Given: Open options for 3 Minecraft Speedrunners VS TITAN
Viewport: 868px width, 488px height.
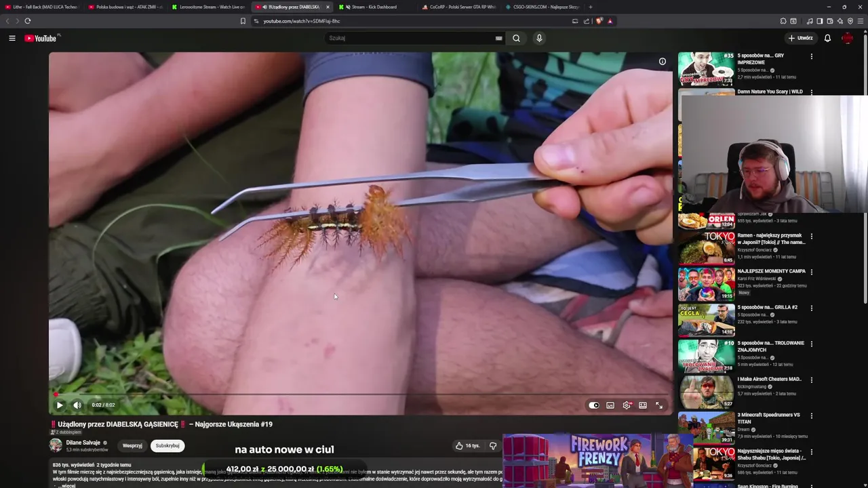Looking at the screenshot, I should click(812, 416).
